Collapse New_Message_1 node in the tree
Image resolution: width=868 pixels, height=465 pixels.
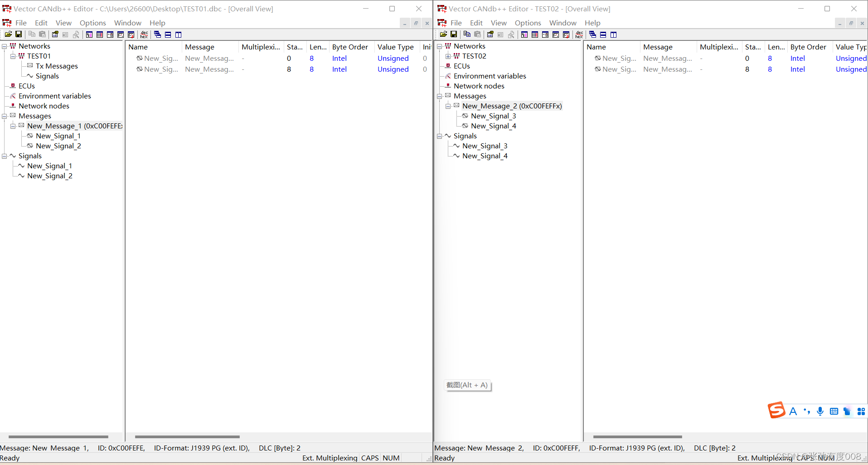coord(13,126)
